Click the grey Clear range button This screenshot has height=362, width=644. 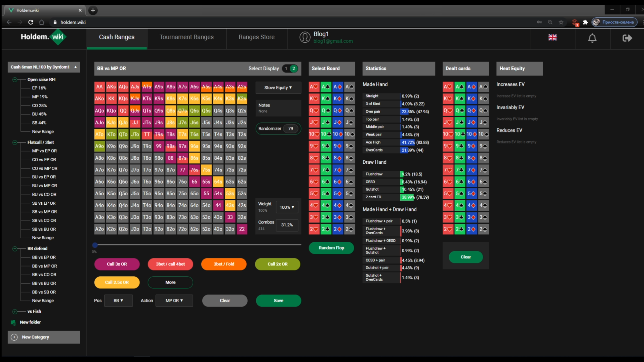click(225, 301)
